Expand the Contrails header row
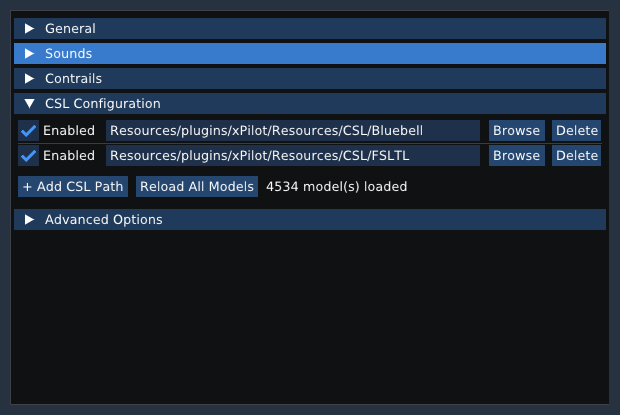This screenshot has height=415, width=620. pyautogui.click(x=310, y=78)
